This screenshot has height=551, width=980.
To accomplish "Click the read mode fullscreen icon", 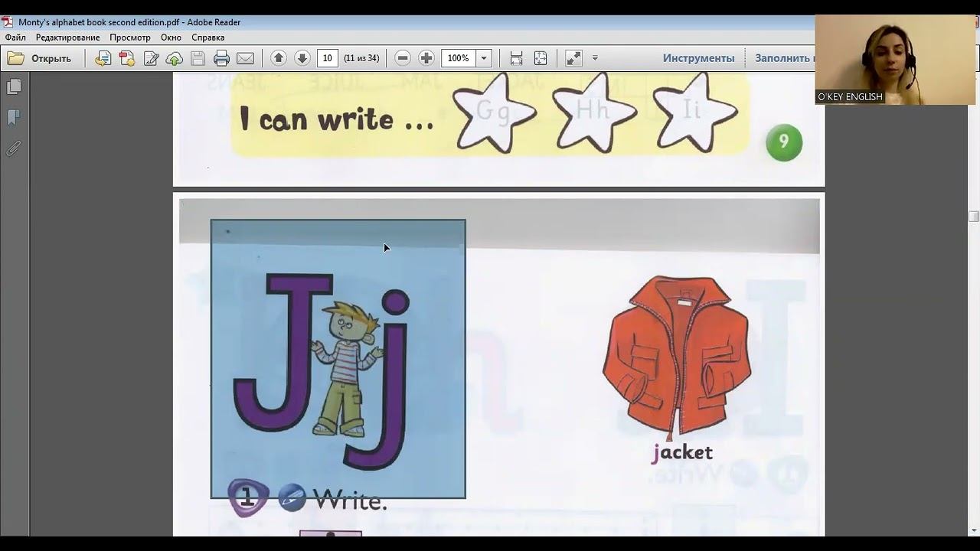I will point(573,58).
